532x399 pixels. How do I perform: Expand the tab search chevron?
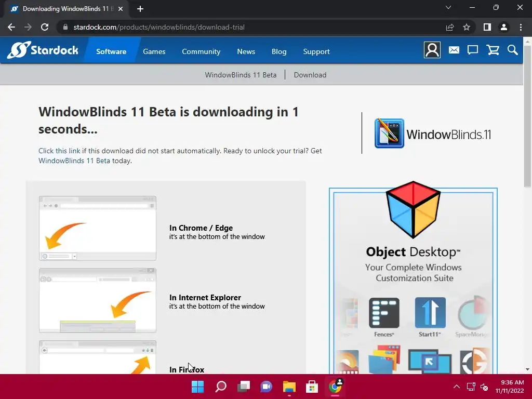tap(448, 7)
